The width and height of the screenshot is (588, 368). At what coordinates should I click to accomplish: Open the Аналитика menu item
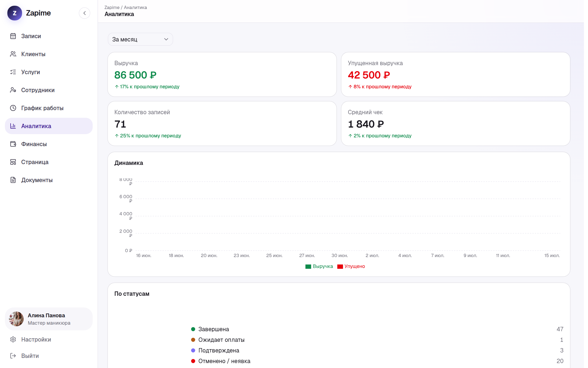click(49, 126)
